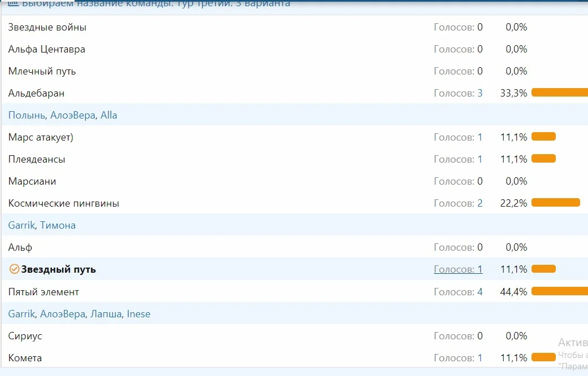
Task: Click the orange bar for Звездный путь
Action: [543, 269]
